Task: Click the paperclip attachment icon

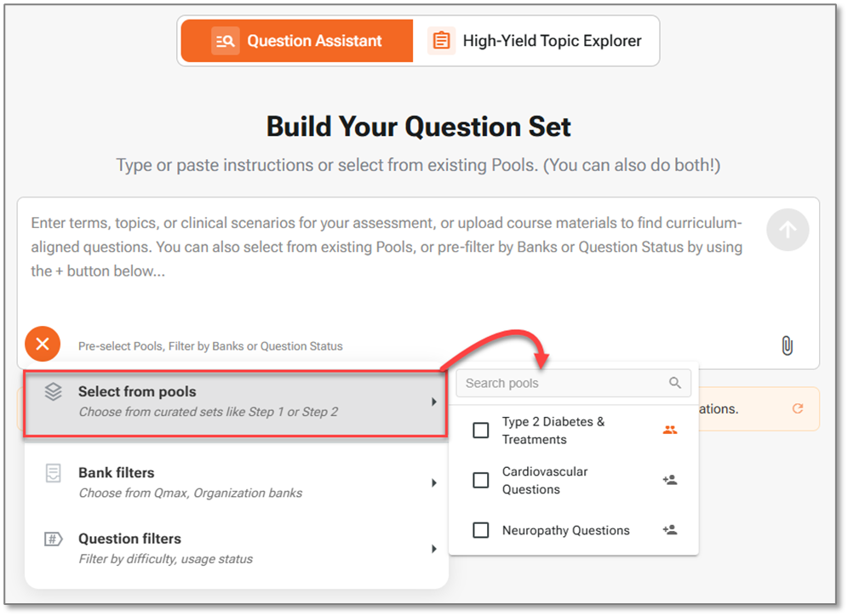Action: click(x=787, y=345)
